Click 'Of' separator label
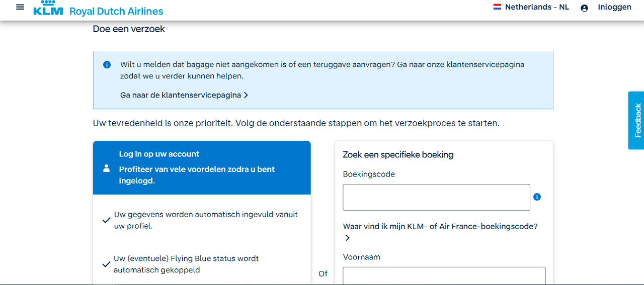This screenshot has width=644, height=285. [323, 273]
